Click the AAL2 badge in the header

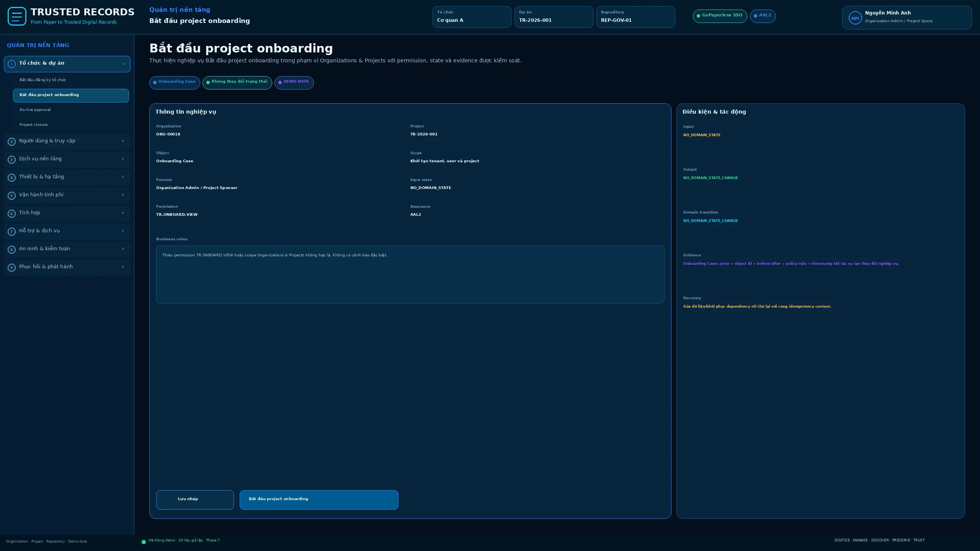[x=763, y=16]
